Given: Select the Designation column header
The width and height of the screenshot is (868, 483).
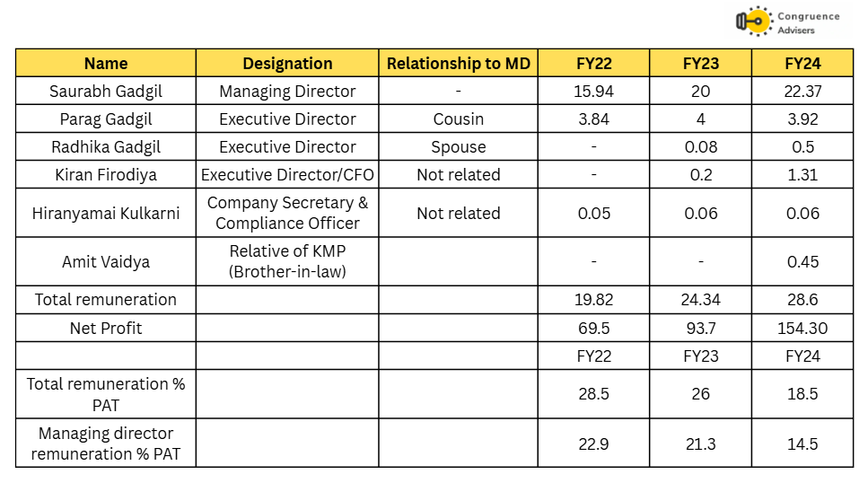Looking at the screenshot, I should 287,63.
